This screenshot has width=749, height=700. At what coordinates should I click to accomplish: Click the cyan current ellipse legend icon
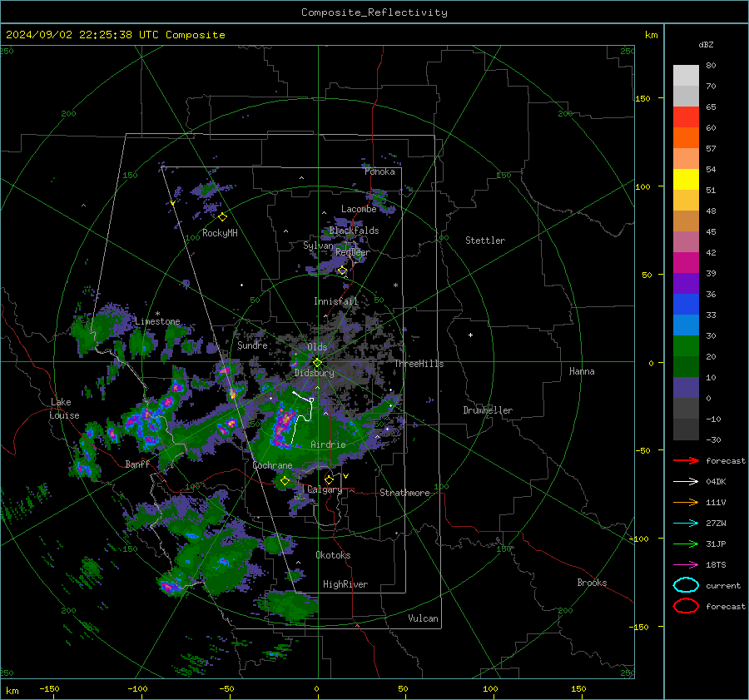pyautogui.click(x=686, y=585)
